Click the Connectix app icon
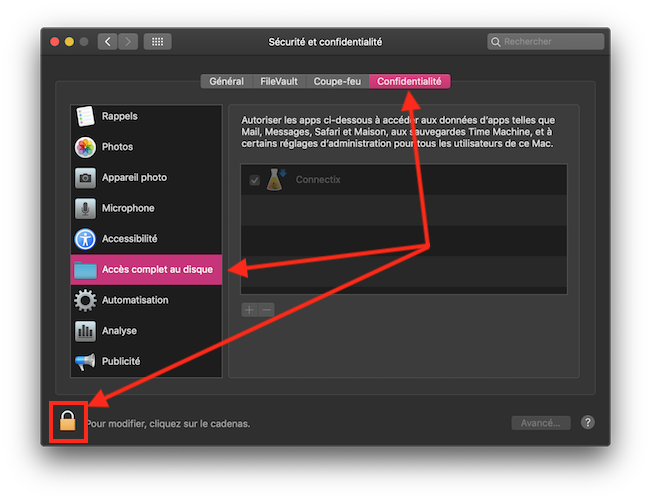Screen dimensions: 651x500 pyautogui.click(x=277, y=179)
